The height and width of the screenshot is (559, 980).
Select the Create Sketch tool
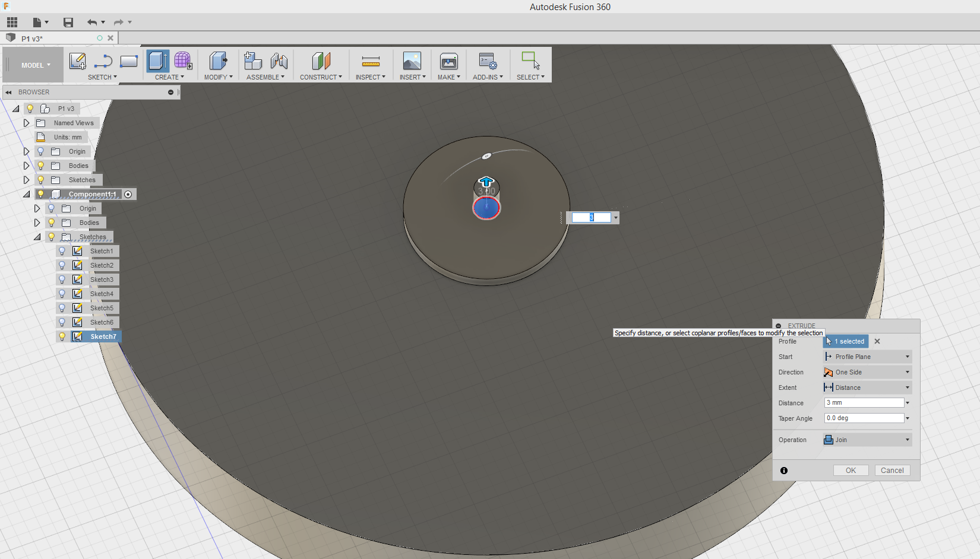coord(78,61)
